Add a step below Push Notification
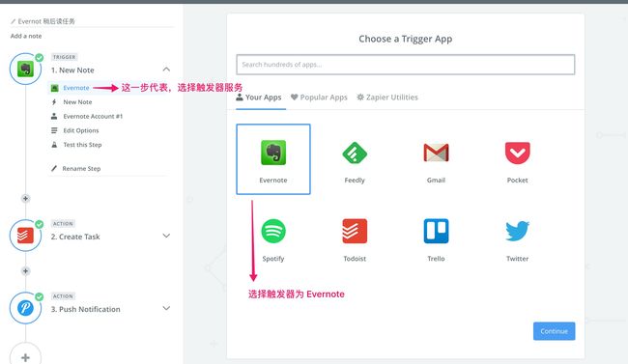The width and height of the screenshot is (628, 364). tap(25, 357)
